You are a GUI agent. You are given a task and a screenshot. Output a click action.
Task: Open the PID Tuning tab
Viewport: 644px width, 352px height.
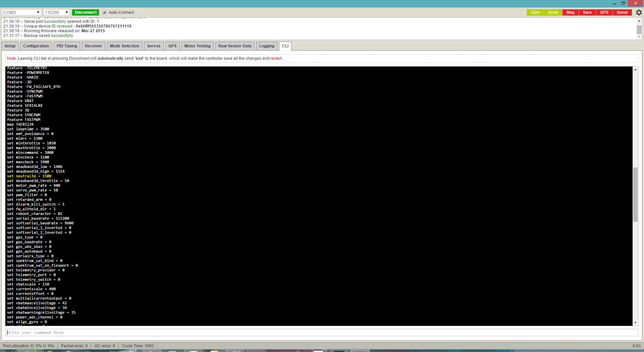[x=67, y=46]
